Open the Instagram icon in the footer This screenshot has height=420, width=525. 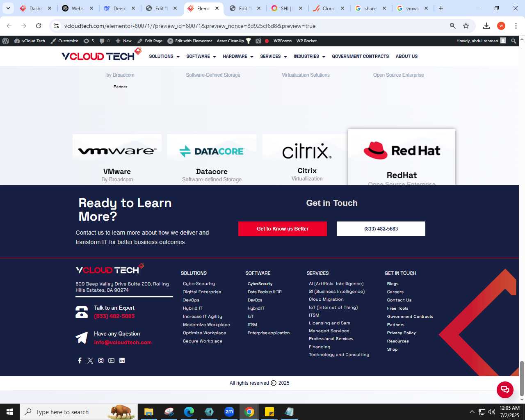[101, 361]
